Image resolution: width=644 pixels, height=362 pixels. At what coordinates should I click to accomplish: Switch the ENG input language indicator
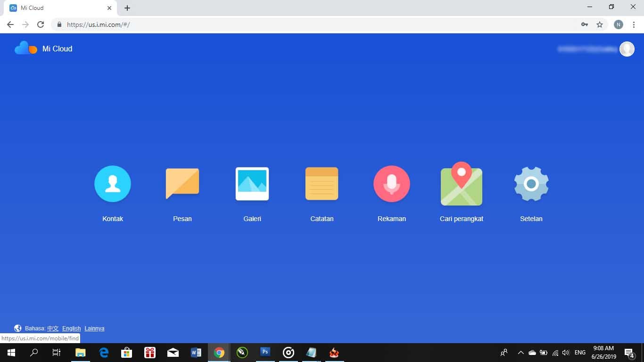click(580, 353)
